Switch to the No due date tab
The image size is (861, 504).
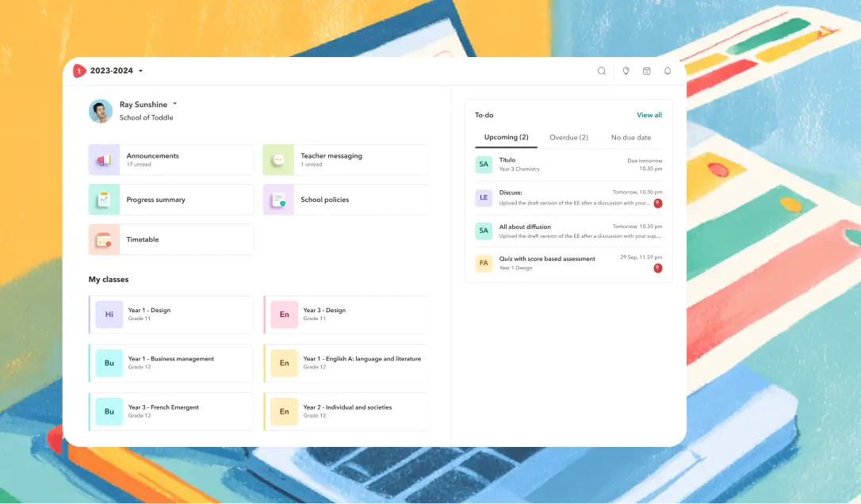pyautogui.click(x=631, y=137)
